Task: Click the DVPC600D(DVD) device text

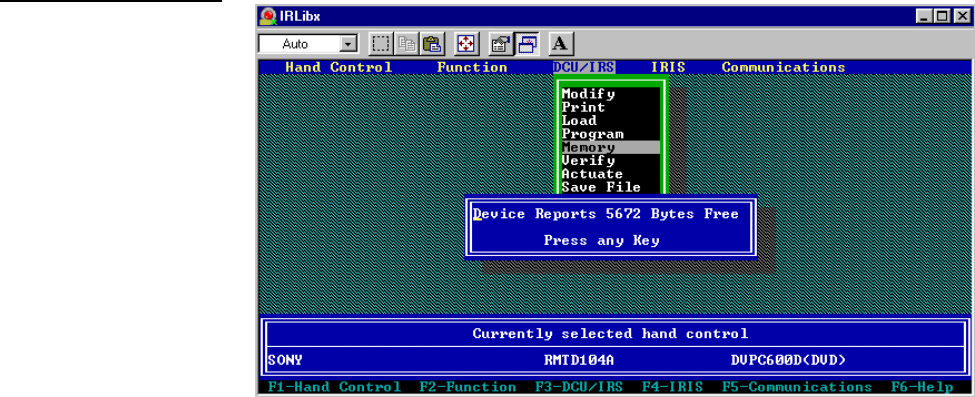Action: pyautogui.click(x=788, y=360)
